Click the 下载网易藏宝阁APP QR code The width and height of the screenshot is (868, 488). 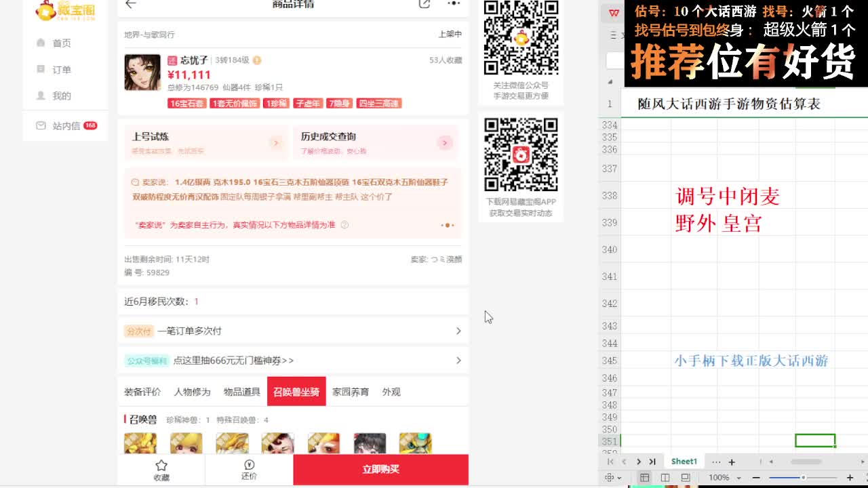point(520,155)
